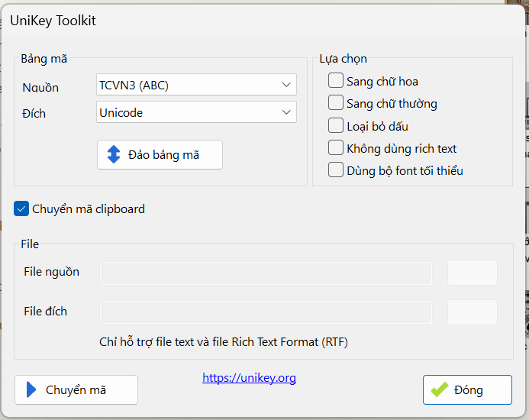This screenshot has height=420, width=529.
Task: Enable Dùng bộ font tối thiểu
Action: tap(336, 170)
